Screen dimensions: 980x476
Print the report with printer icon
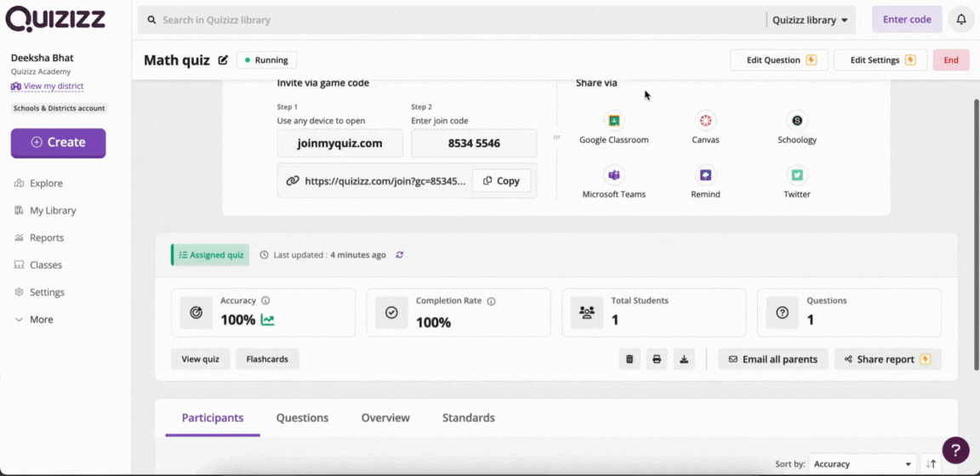coord(657,360)
